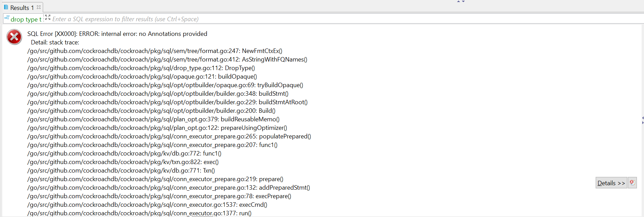Expand the filter panel with the arrows icon

[48, 17]
